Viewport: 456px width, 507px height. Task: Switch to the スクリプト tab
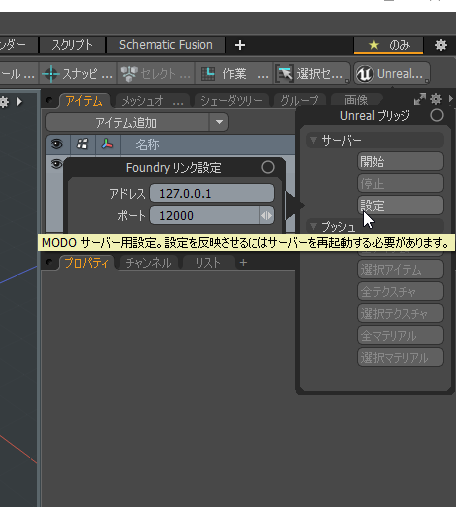point(72,45)
